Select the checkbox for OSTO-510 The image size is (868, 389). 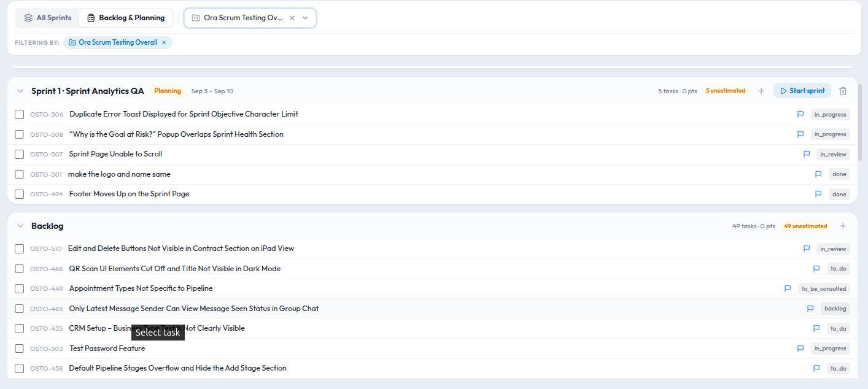19,248
